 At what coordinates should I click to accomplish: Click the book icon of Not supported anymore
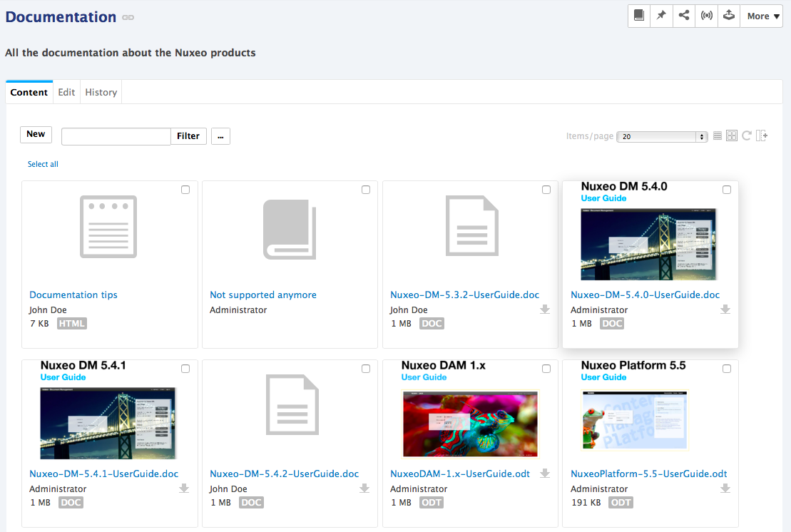[290, 230]
